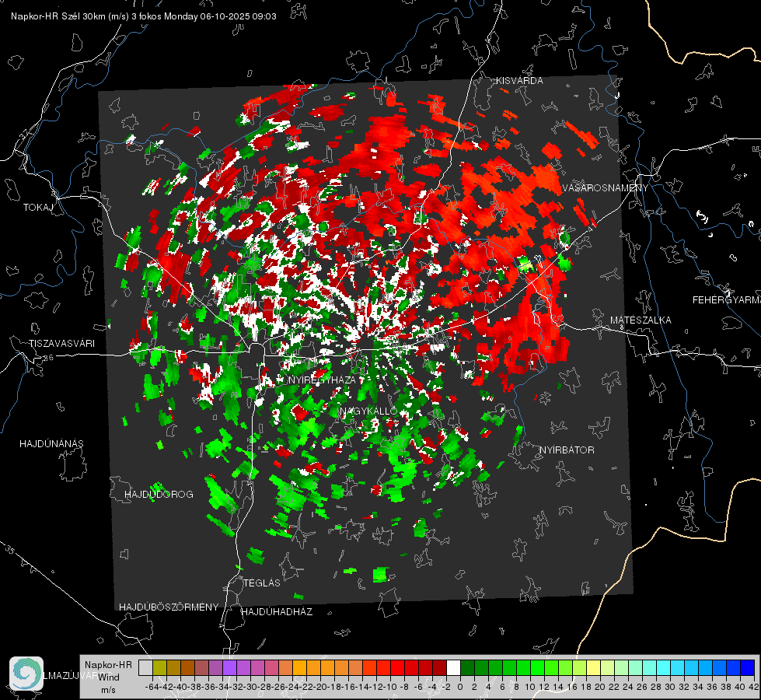Click the white zero swatch in legend
This screenshot has height=700, width=761.
(x=453, y=667)
